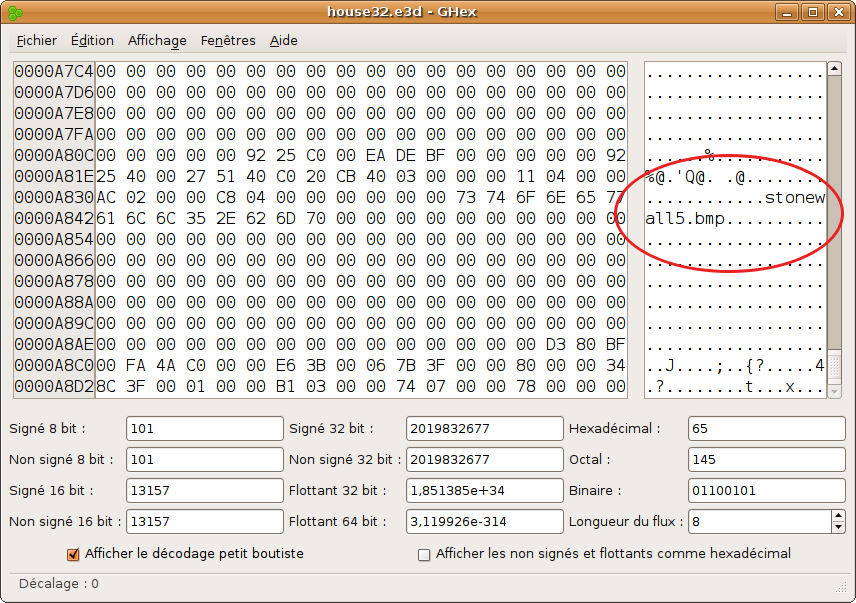Click the Signé 32 bit value field
Screen dimensions: 856x603
tap(485, 428)
